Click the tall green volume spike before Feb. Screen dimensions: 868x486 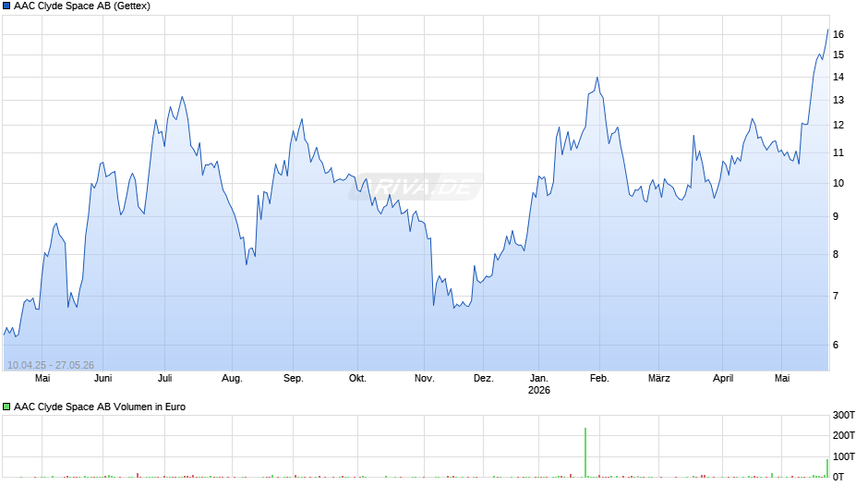[585, 452]
